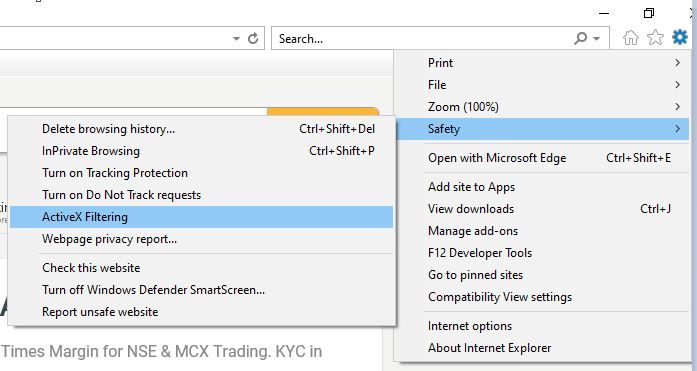The width and height of the screenshot is (697, 371).
Task: Open Internet options
Action: pyautogui.click(x=542, y=326)
